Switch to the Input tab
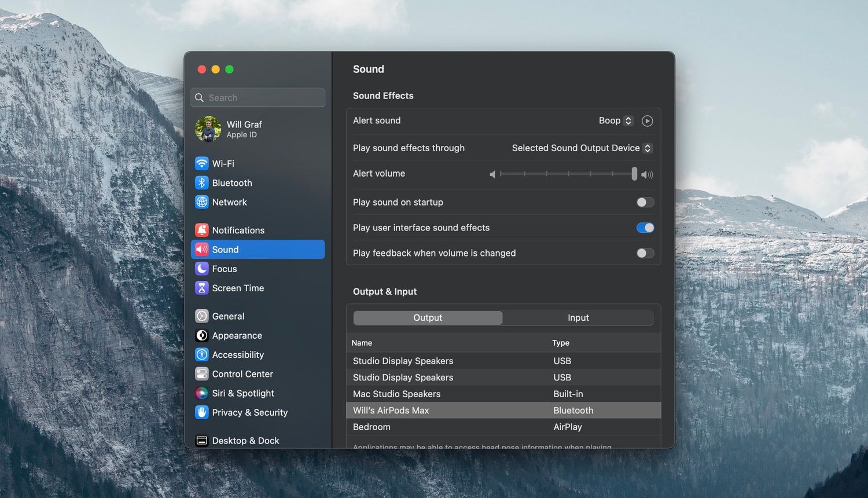The width and height of the screenshot is (868, 498). [578, 318]
